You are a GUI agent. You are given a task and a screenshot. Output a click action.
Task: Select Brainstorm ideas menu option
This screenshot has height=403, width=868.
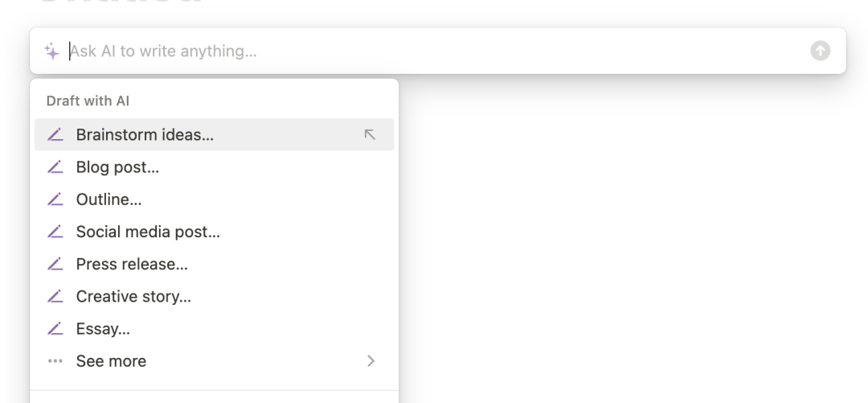[145, 135]
